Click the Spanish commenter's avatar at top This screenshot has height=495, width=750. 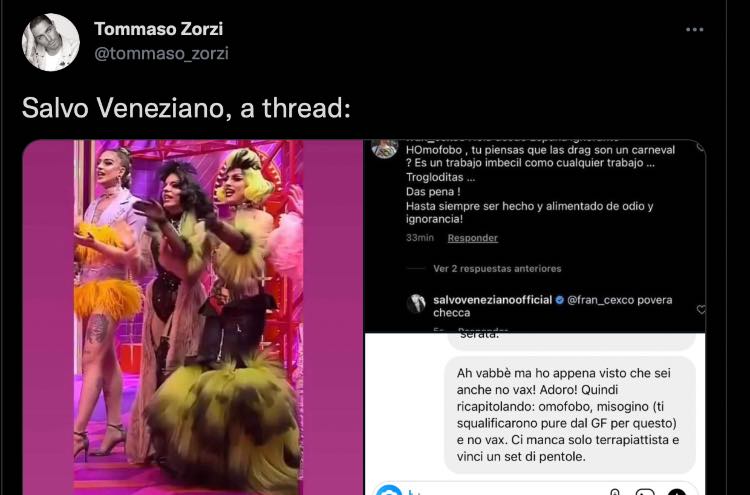pos(385,148)
